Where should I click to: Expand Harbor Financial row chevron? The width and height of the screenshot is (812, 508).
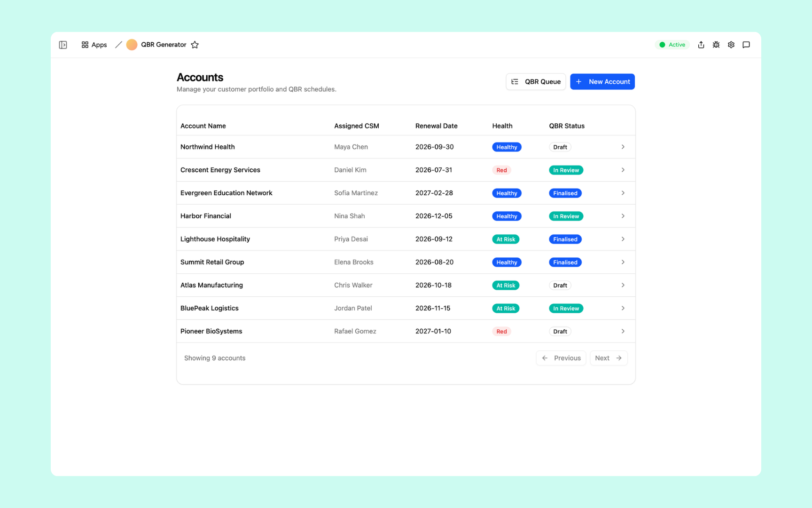(x=623, y=216)
